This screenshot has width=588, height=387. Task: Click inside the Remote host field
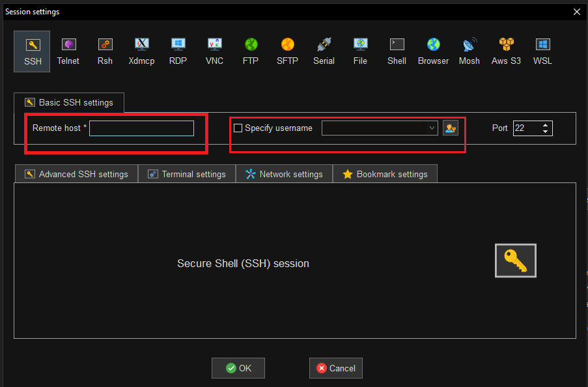[141, 128]
